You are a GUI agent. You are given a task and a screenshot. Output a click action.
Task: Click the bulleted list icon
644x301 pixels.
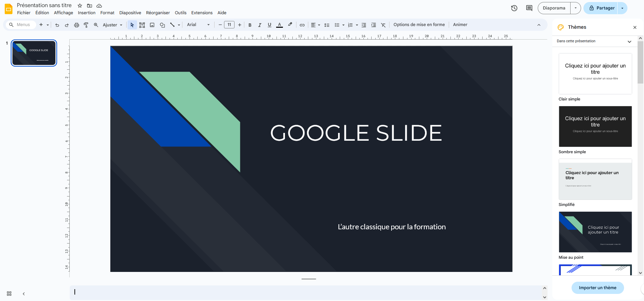337,25
